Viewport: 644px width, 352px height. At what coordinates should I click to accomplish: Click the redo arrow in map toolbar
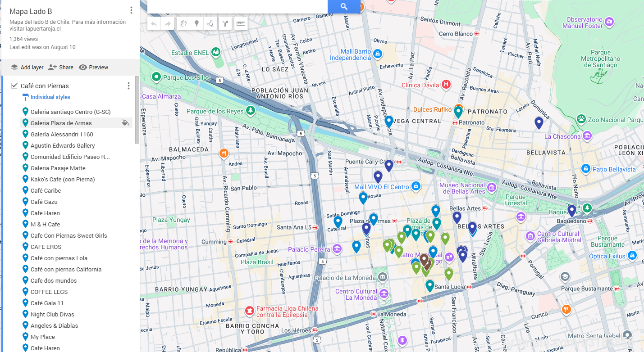(x=168, y=24)
